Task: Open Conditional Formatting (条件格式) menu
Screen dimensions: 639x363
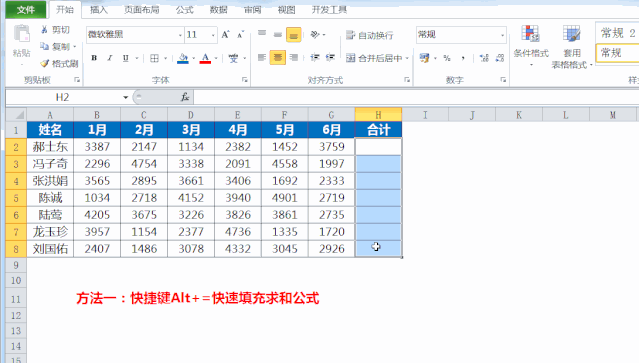Action: tap(531, 46)
